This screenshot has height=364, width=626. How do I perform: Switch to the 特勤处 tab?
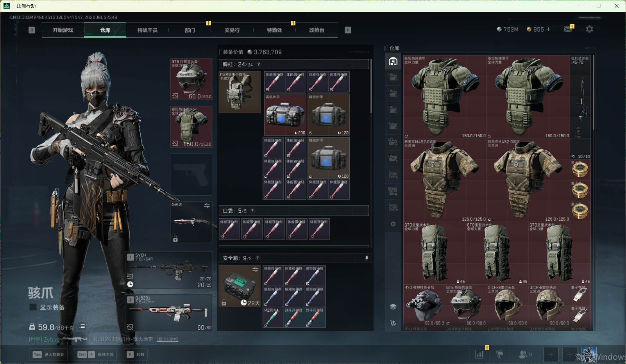click(x=274, y=30)
